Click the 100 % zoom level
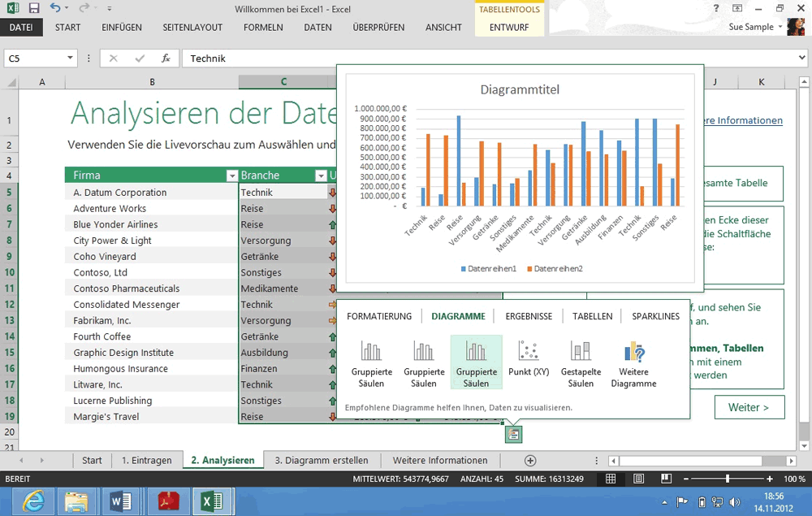The width and height of the screenshot is (812, 516). [x=794, y=479]
